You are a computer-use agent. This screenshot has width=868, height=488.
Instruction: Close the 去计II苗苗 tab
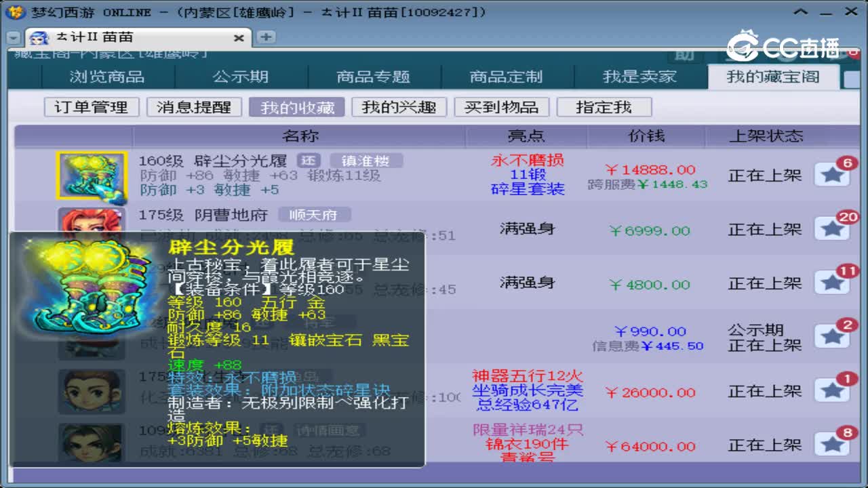[x=239, y=38]
